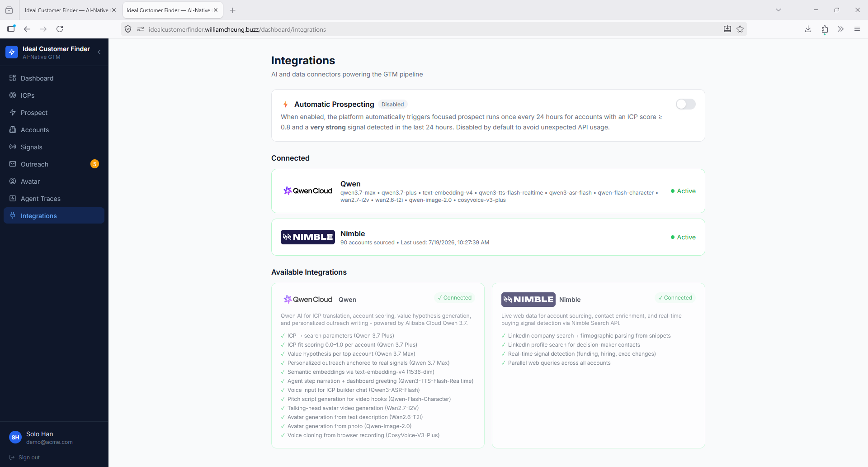Viewport: 868px width, 467px height.
Task: Open the browser Downloads panel
Action: tap(808, 29)
